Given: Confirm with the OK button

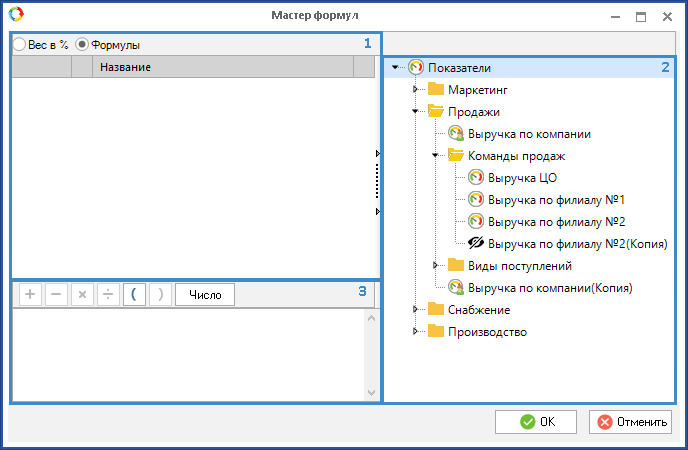Looking at the screenshot, I should 535,422.
